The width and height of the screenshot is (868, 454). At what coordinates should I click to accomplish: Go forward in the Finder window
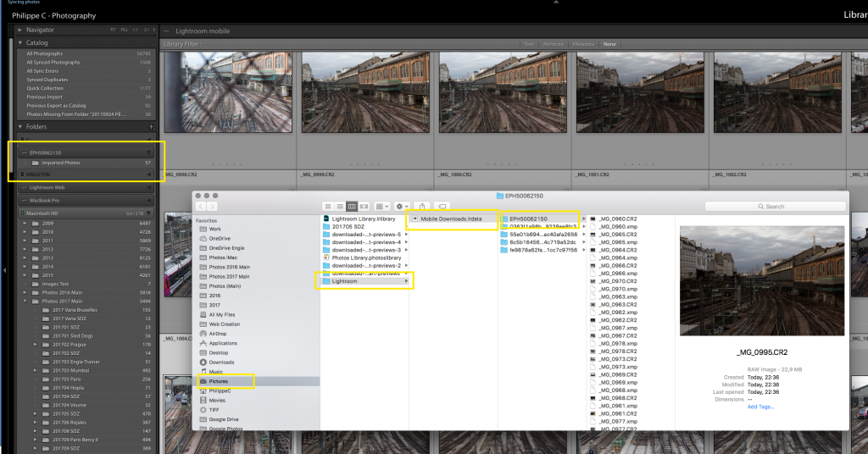pyautogui.click(x=212, y=207)
